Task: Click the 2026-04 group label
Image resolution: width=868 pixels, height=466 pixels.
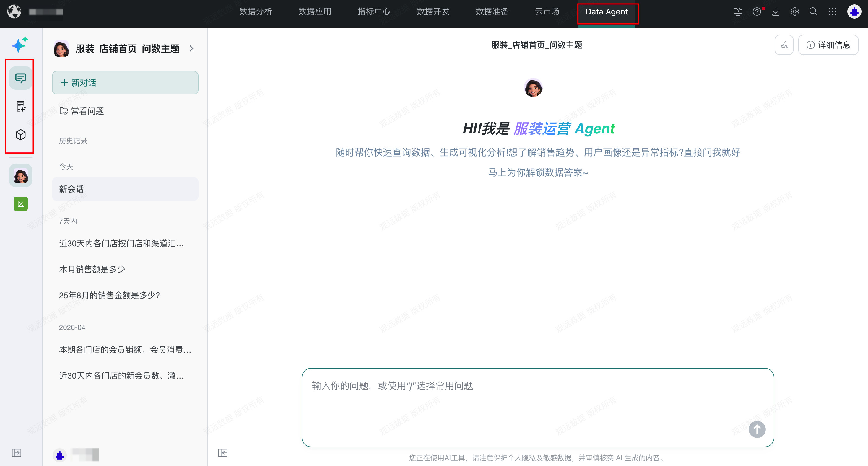Action: (72, 327)
